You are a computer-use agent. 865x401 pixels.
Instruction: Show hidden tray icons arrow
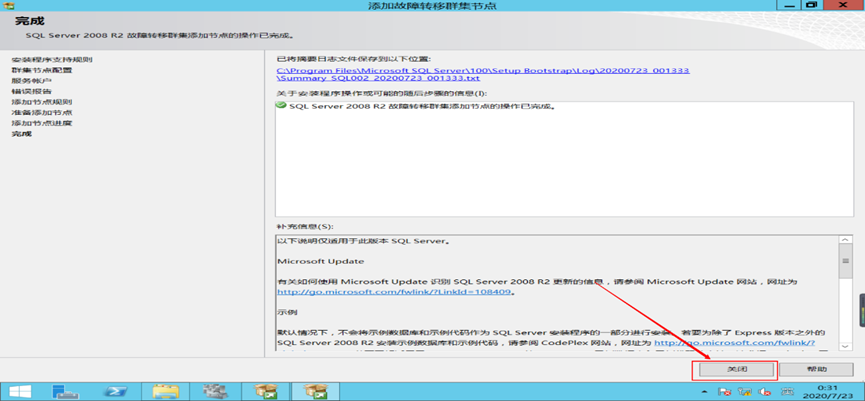pos(705,392)
